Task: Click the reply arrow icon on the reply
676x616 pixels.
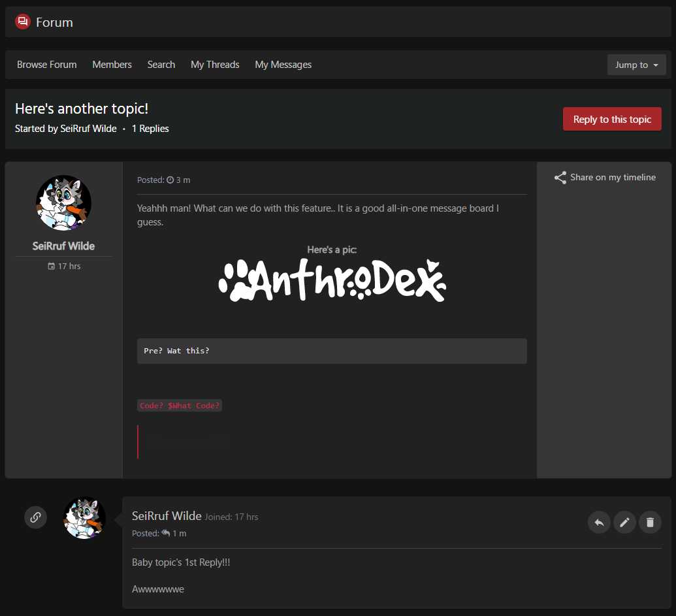Action: (x=599, y=523)
